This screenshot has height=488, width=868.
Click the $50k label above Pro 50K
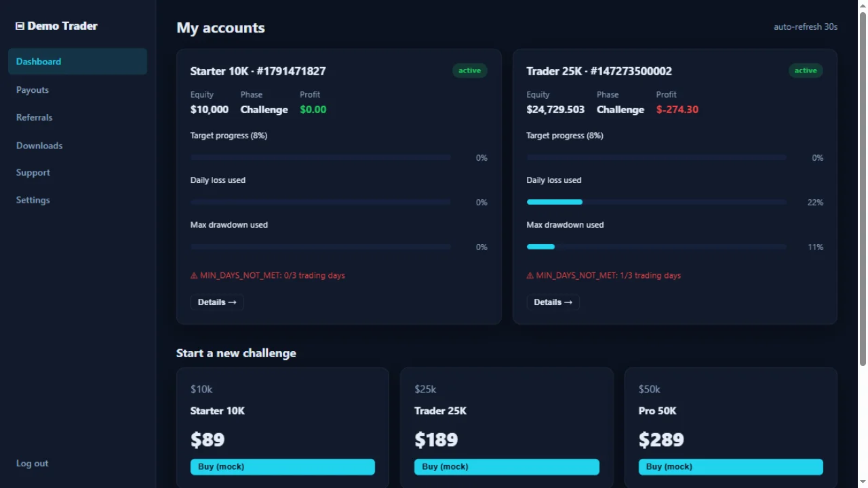tap(650, 389)
